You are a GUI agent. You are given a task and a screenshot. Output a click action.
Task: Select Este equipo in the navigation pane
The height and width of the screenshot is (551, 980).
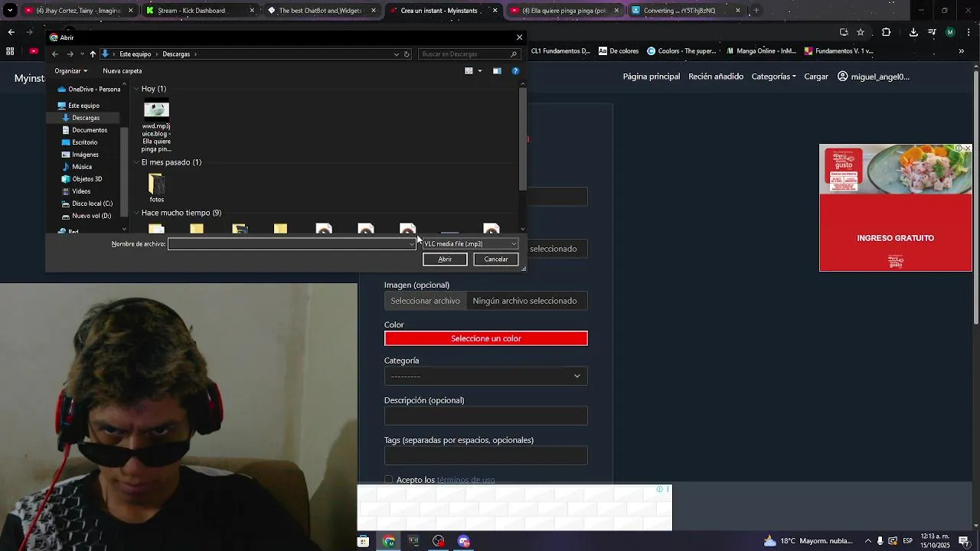(79, 106)
